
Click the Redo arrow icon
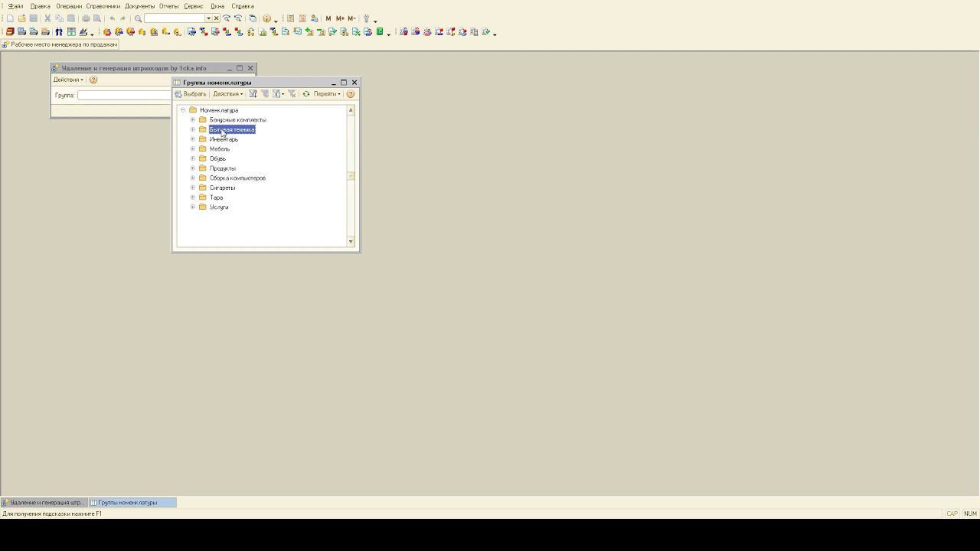click(x=122, y=18)
